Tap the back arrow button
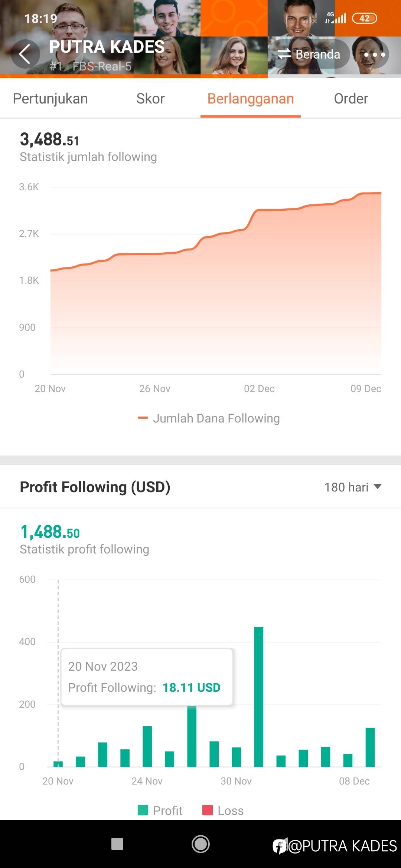Screen dimensions: 401x868 (x=25, y=54)
